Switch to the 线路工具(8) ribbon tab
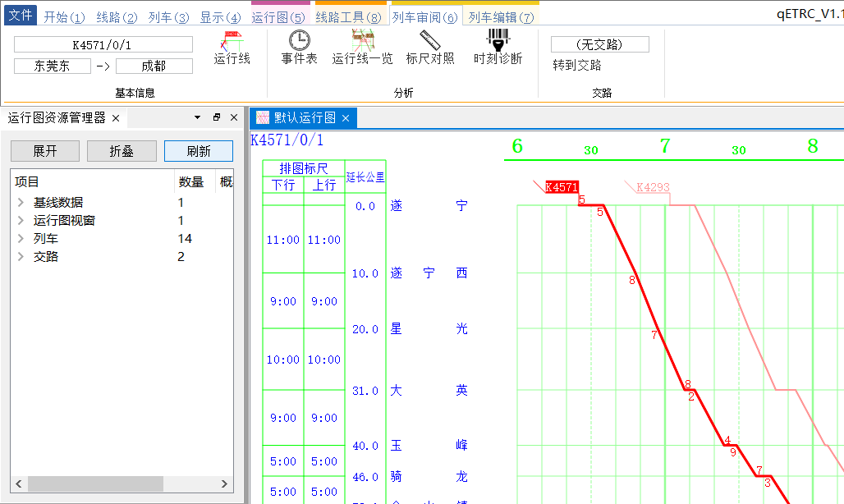844x504 pixels. click(348, 17)
